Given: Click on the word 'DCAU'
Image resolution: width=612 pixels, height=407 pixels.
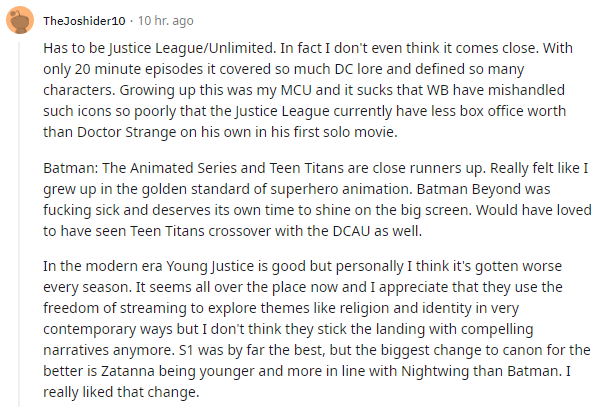Looking at the screenshot, I should [351, 231].
